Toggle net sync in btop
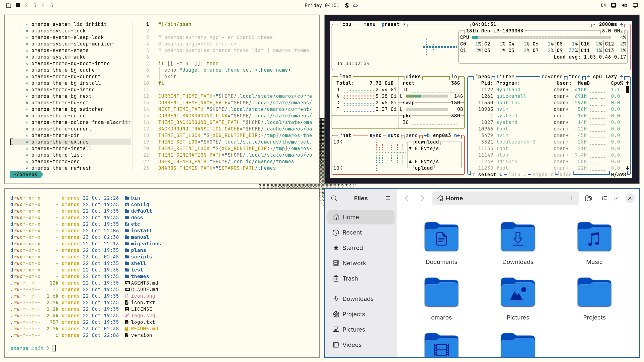Image resolution: width=644 pixels, height=362 pixels. coord(375,135)
